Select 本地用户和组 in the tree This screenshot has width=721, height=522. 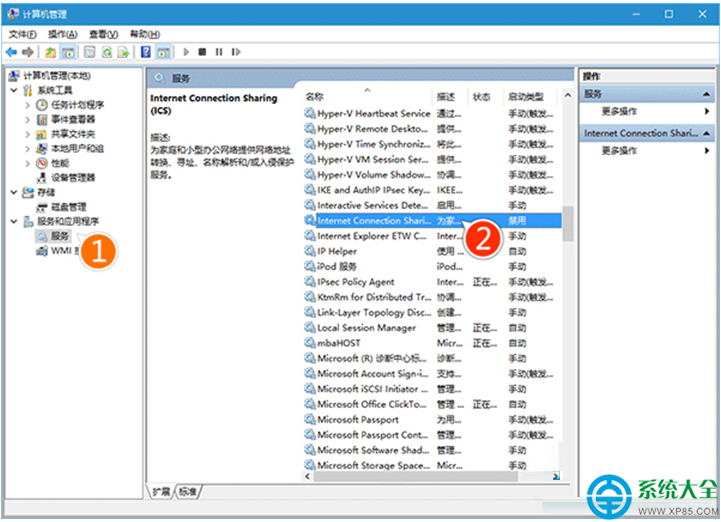[x=78, y=149]
